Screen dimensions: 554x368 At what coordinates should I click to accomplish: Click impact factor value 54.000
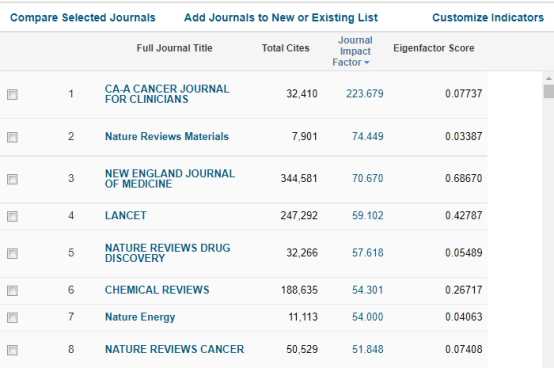(367, 317)
